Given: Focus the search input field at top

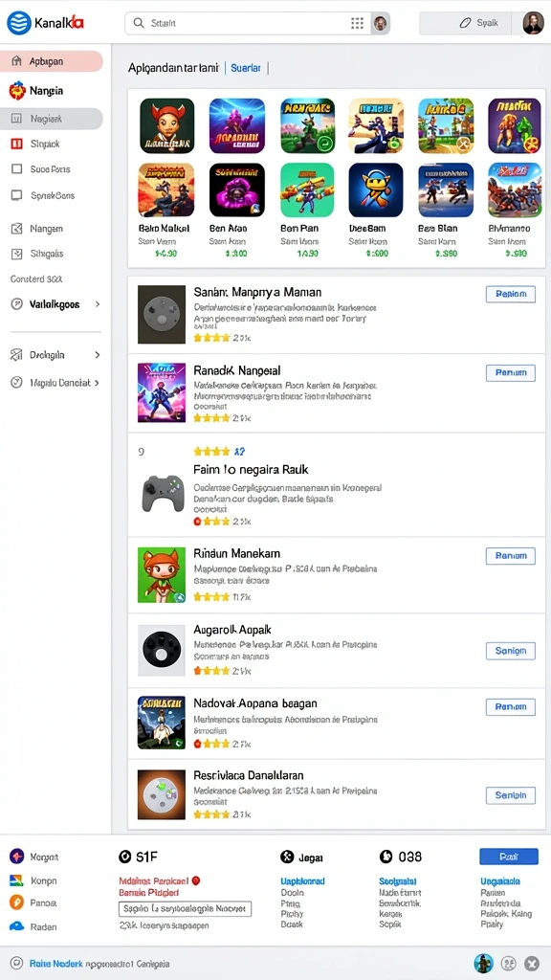Looking at the screenshot, I should (x=247, y=24).
